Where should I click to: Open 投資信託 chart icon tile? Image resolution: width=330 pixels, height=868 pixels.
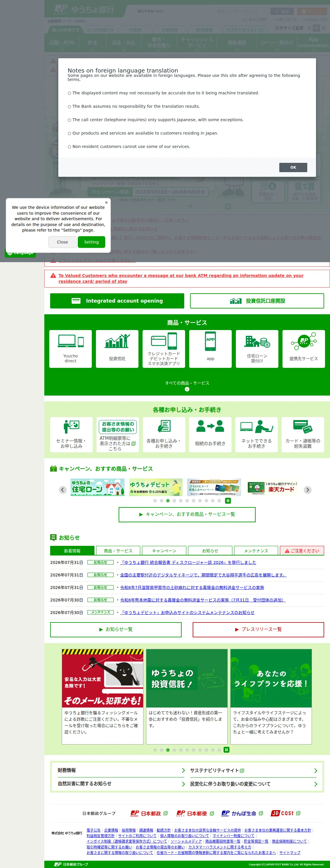click(117, 349)
